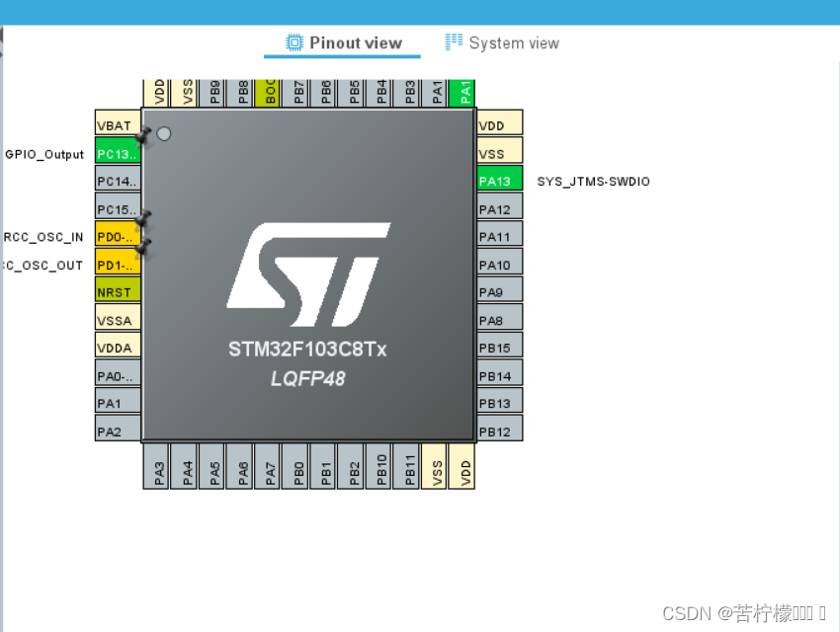
Task: Select the PA7 pin
Action: (268, 466)
